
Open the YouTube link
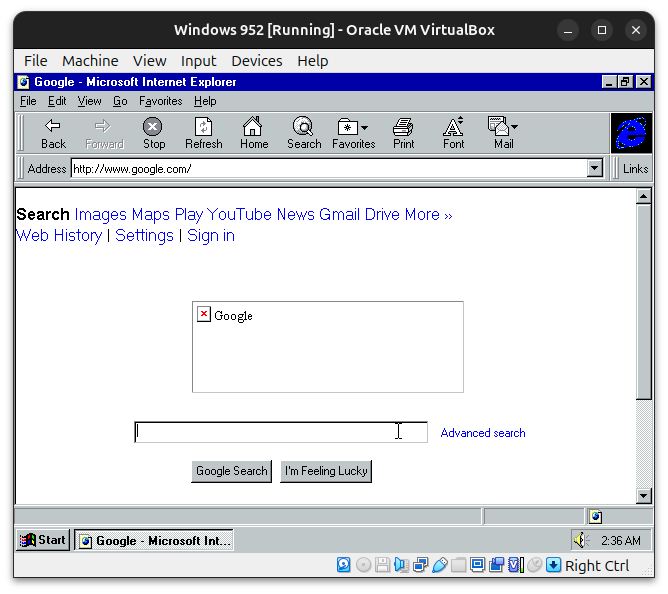pos(239,214)
